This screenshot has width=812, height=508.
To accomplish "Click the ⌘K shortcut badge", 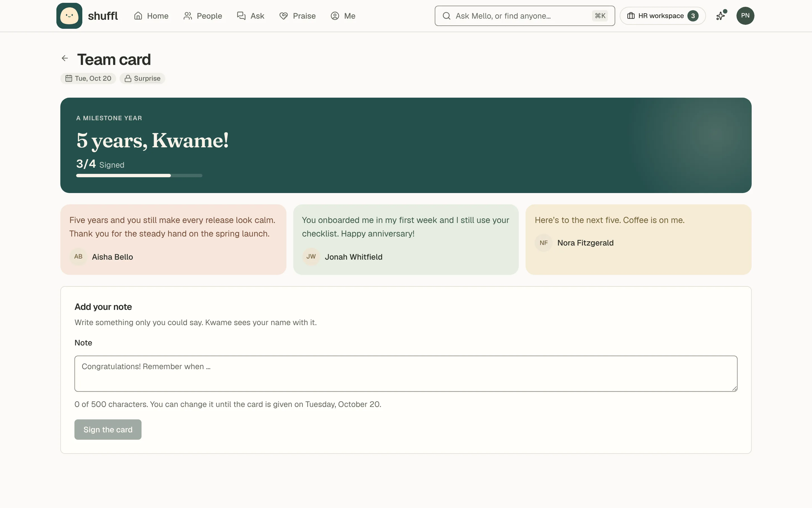I will [600, 16].
